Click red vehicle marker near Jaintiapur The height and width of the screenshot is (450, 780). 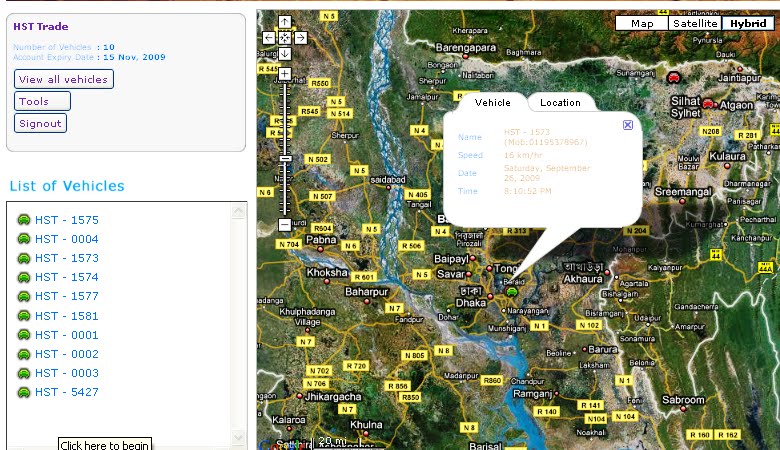674,78
